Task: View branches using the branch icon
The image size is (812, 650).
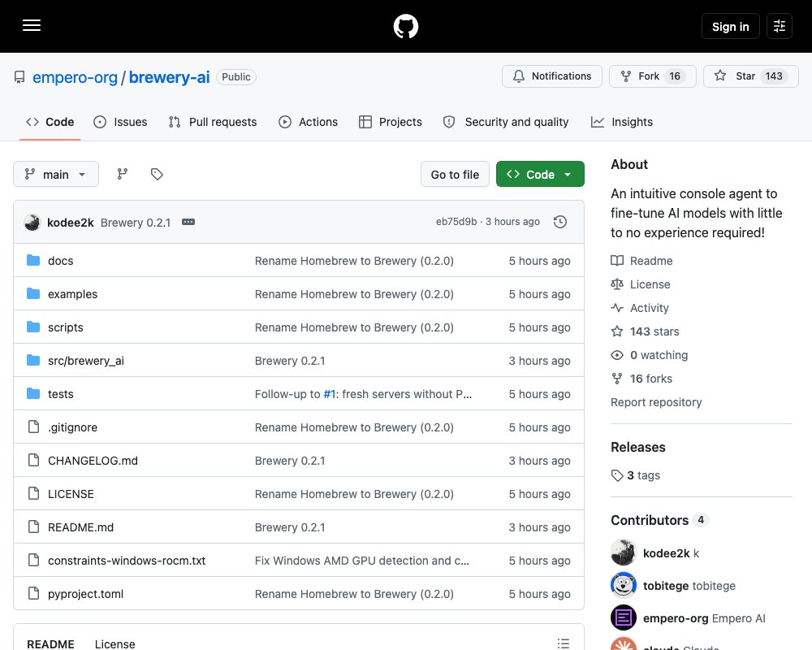Action: pos(123,174)
